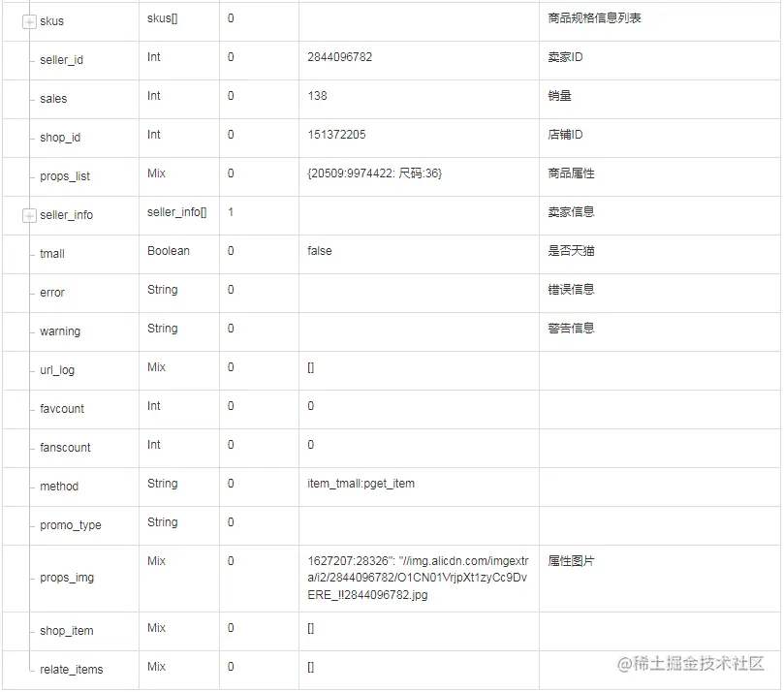Select the shop_item field name

tap(67, 631)
